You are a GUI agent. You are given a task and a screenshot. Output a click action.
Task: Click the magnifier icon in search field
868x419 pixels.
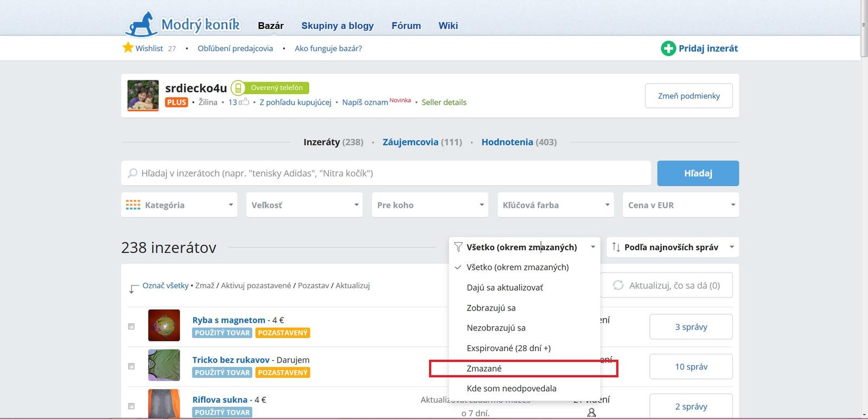coord(132,174)
